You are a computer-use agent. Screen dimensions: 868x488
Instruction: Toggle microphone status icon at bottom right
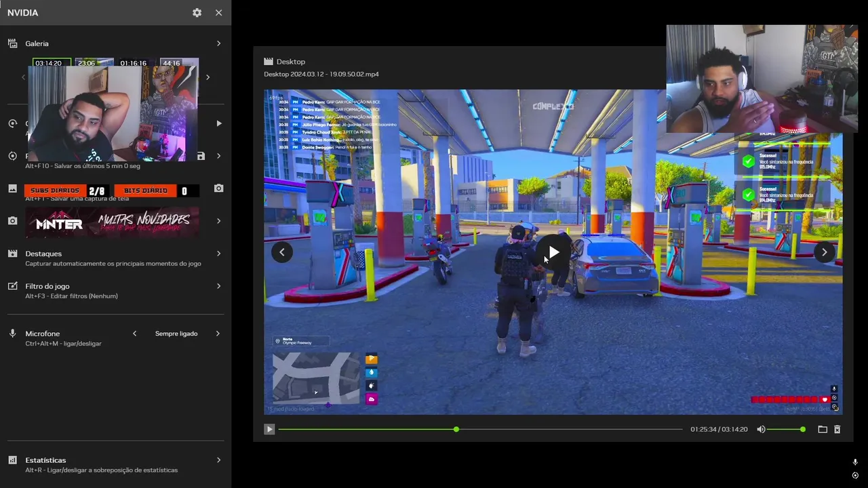[855, 462]
